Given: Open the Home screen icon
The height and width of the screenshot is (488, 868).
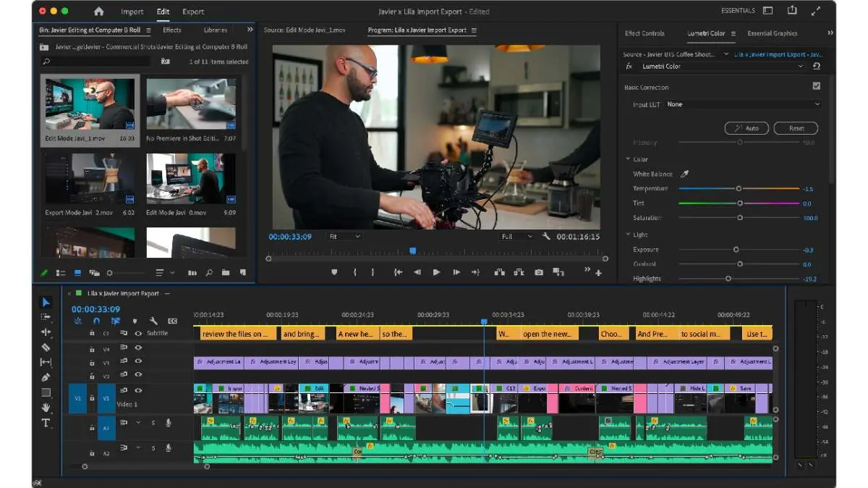Looking at the screenshot, I should [99, 12].
